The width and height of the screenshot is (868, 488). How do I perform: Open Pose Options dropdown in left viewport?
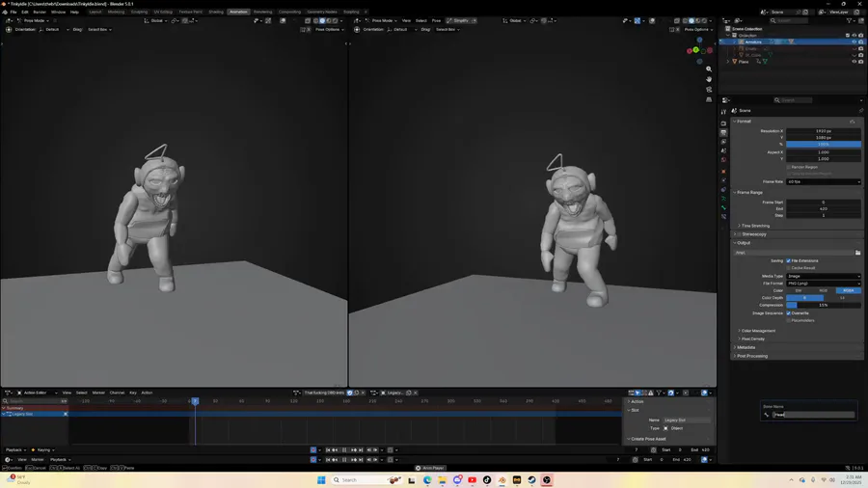pyautogui.click(x=330, y=29)
